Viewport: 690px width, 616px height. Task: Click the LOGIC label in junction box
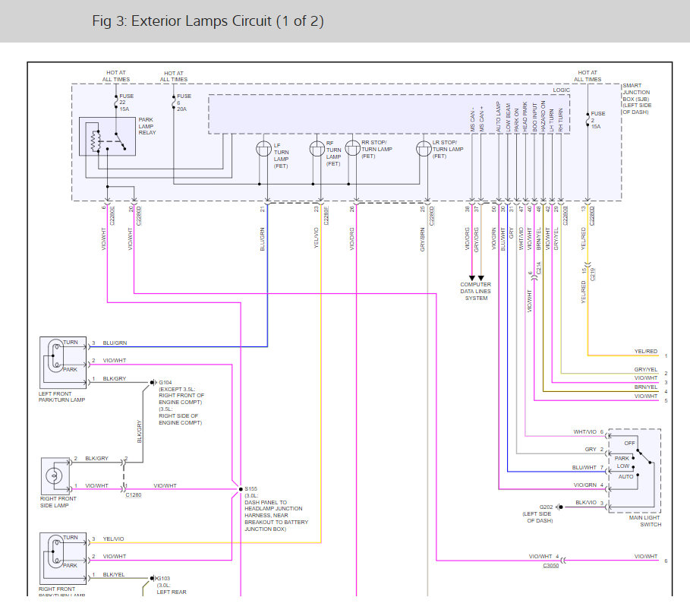pos(561,90)
